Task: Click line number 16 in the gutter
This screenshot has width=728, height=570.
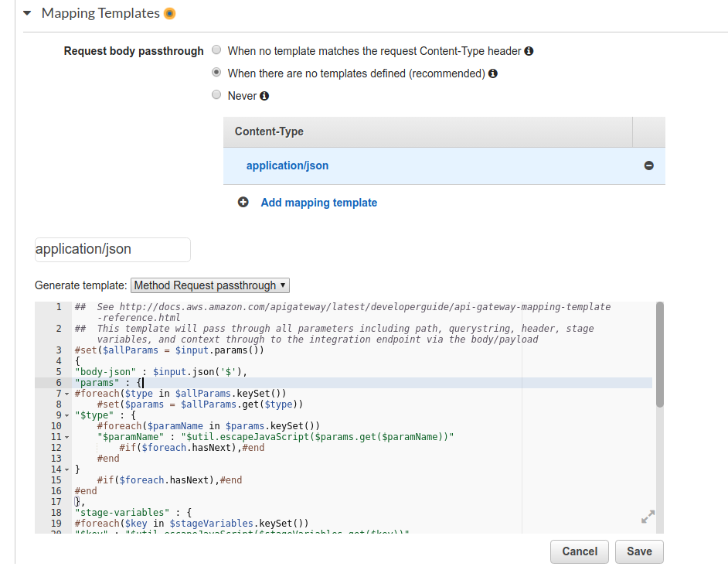Action: coord(56,491)
